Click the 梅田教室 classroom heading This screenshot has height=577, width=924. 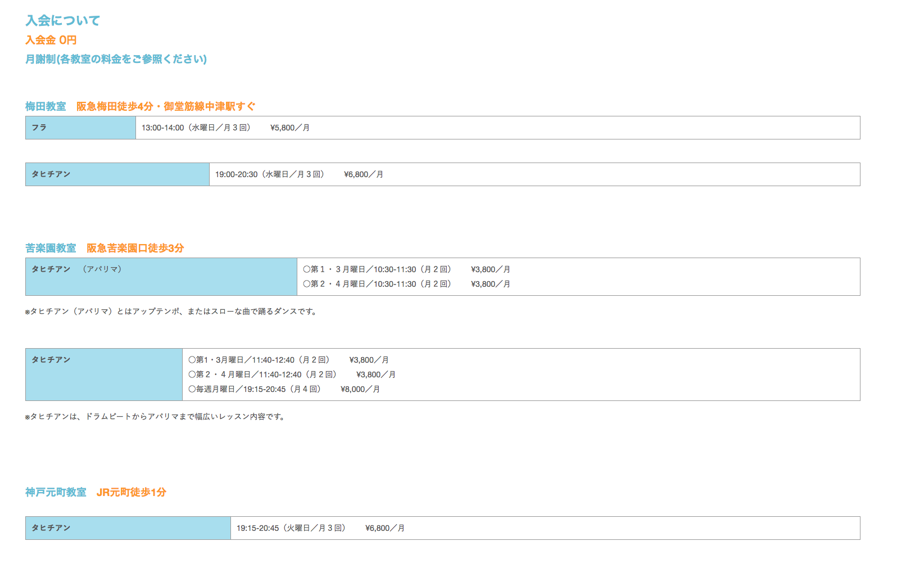click(x=46, y=106)
